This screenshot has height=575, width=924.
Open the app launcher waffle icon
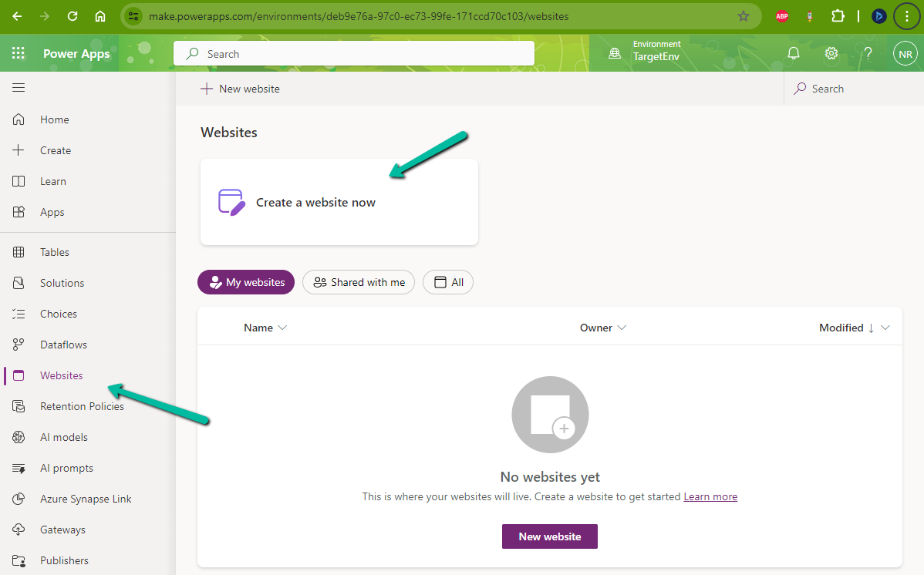pos(19,53)
